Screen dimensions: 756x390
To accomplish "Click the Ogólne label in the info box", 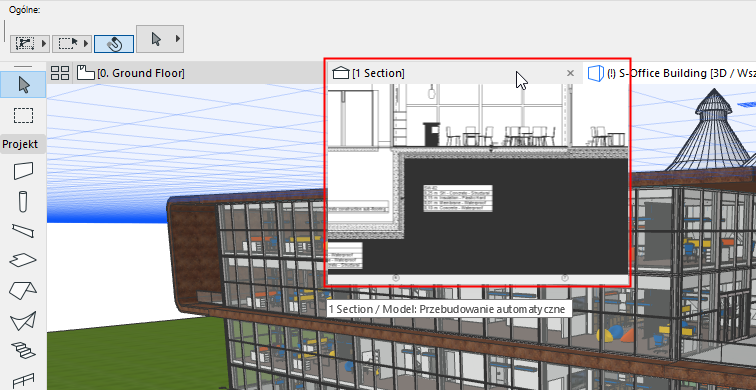I will 24,10.
